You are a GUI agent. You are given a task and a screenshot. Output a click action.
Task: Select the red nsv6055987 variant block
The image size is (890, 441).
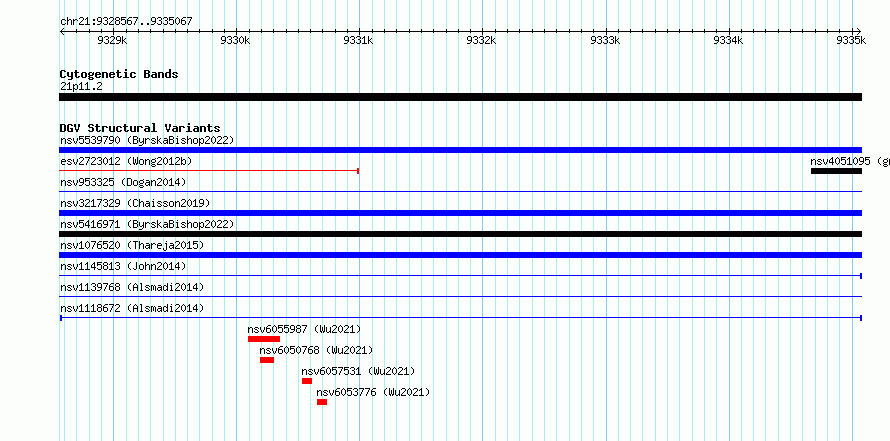264,339
